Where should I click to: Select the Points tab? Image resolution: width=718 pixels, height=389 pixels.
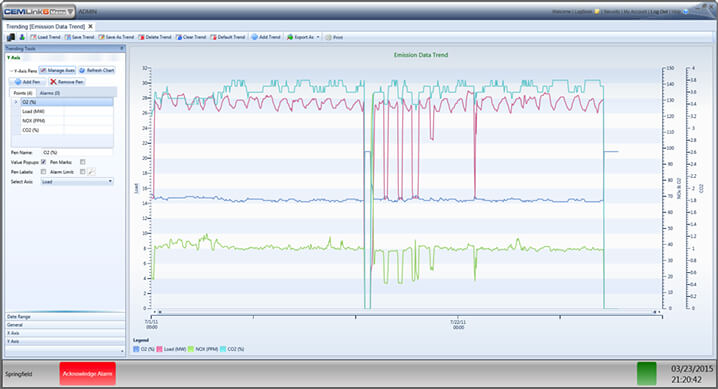click(x=22, y=93)
